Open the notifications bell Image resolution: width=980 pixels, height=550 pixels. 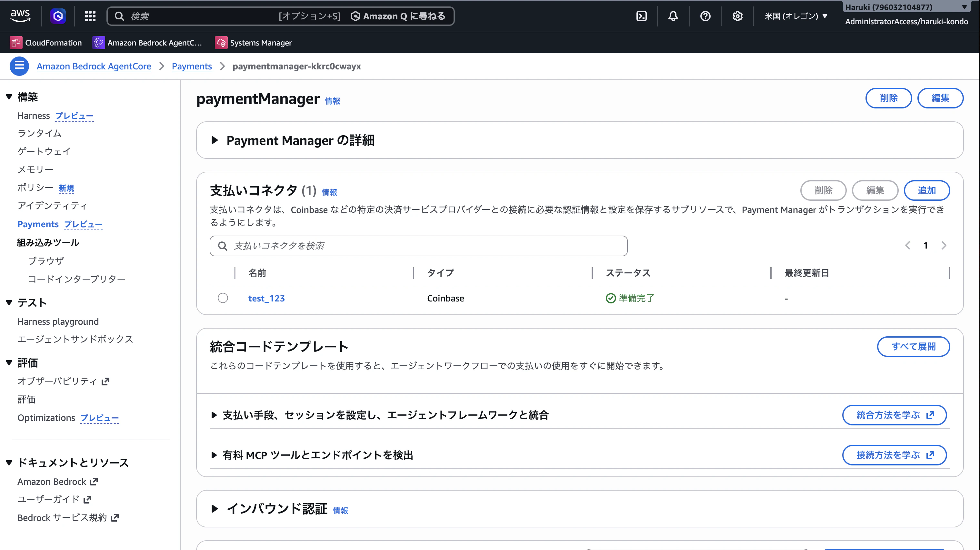coord(673,16)
